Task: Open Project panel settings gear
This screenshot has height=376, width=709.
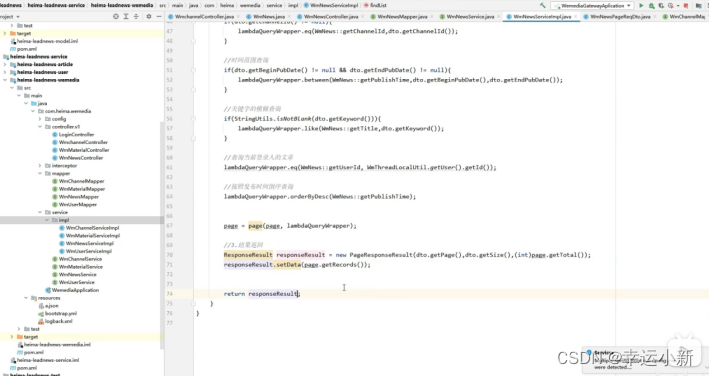Action: coord(149,16)
